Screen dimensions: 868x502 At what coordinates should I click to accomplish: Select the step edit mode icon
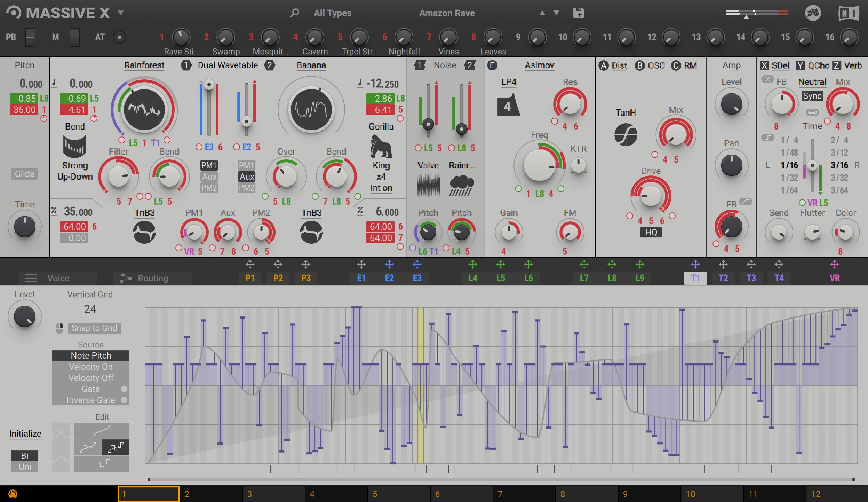pos(102,464)
